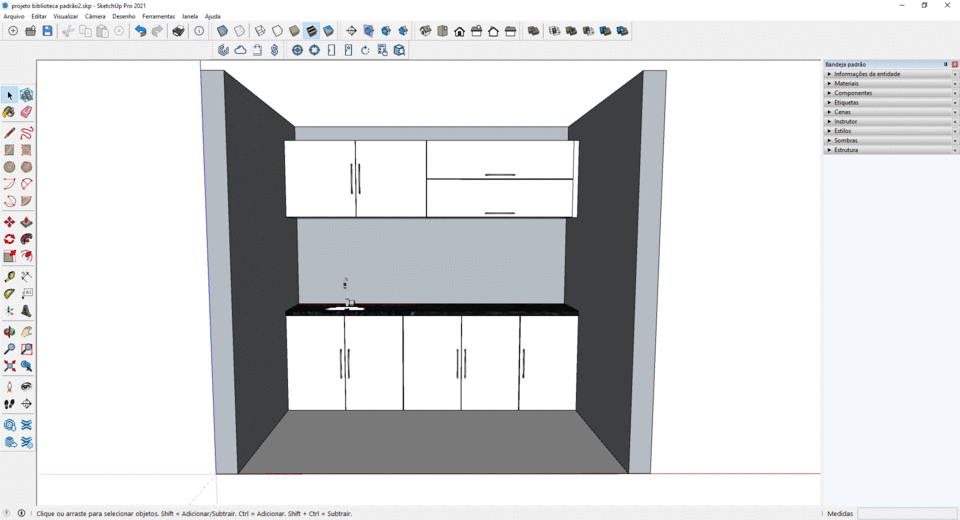Click the status bar help question icon
Screen dimensions: 960x520
(7, 513)
